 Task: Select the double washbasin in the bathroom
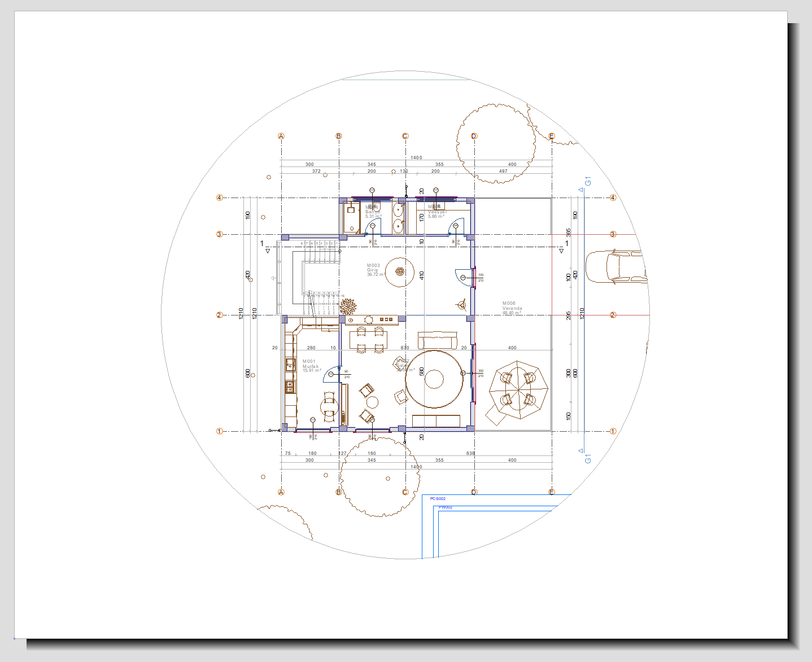click(x=398, y=218)
